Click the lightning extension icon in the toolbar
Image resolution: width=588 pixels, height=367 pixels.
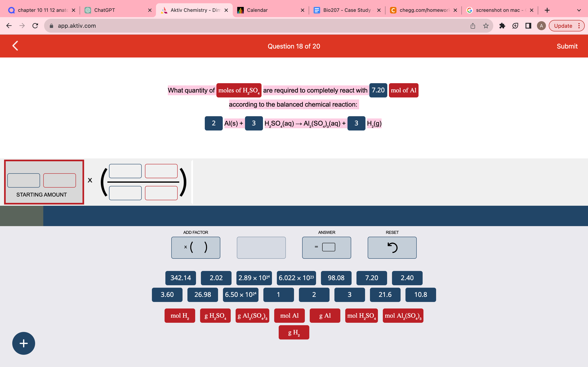(515, 26)
